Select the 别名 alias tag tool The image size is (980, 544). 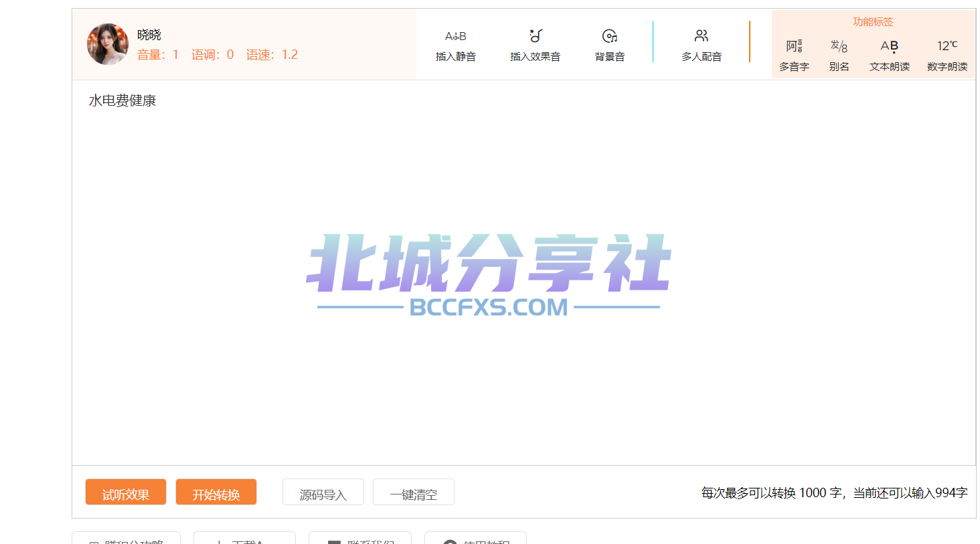839,56
